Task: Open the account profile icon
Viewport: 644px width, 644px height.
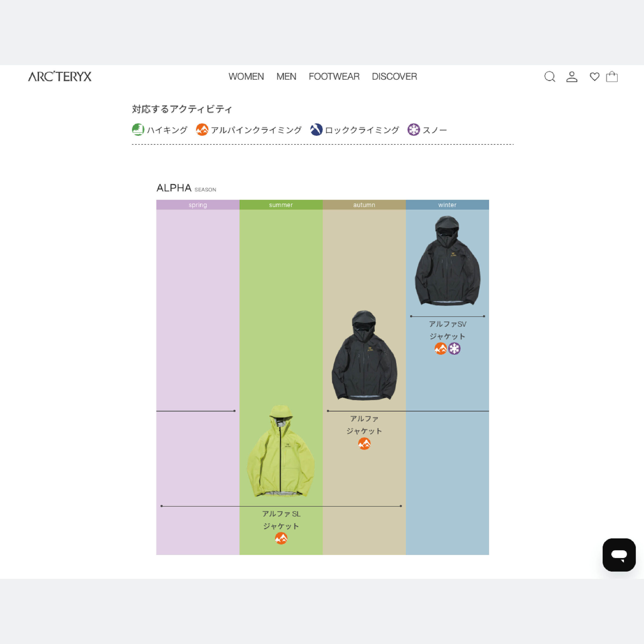Action: (x=572, y=77)
